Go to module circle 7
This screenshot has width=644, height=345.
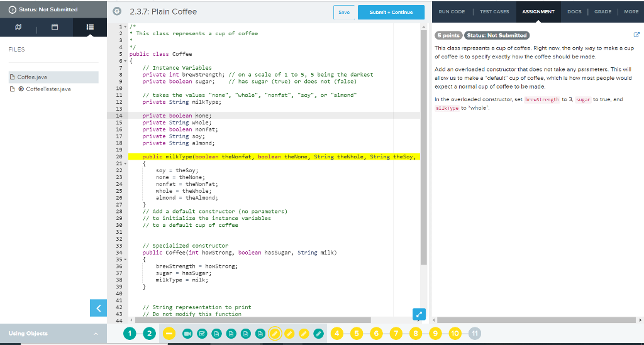point(396,334)
